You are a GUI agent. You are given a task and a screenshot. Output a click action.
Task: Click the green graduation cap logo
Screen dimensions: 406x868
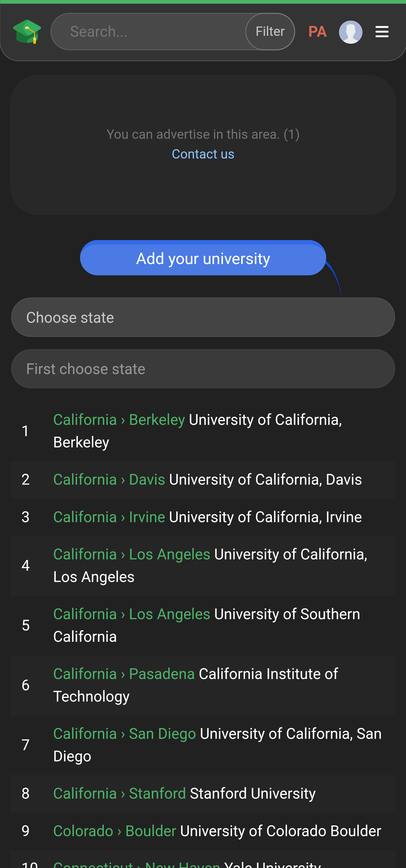(x=27, y=32)
